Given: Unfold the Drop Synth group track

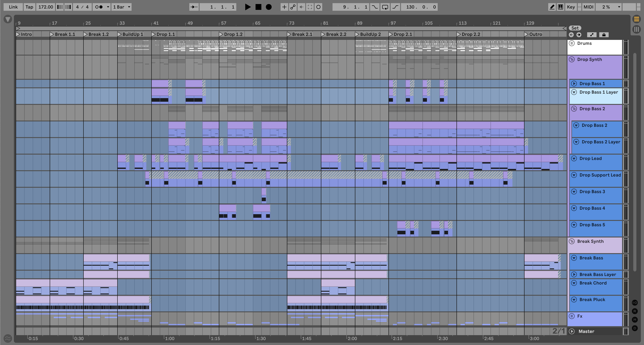Looking at the screenshot, I should 572,60.
